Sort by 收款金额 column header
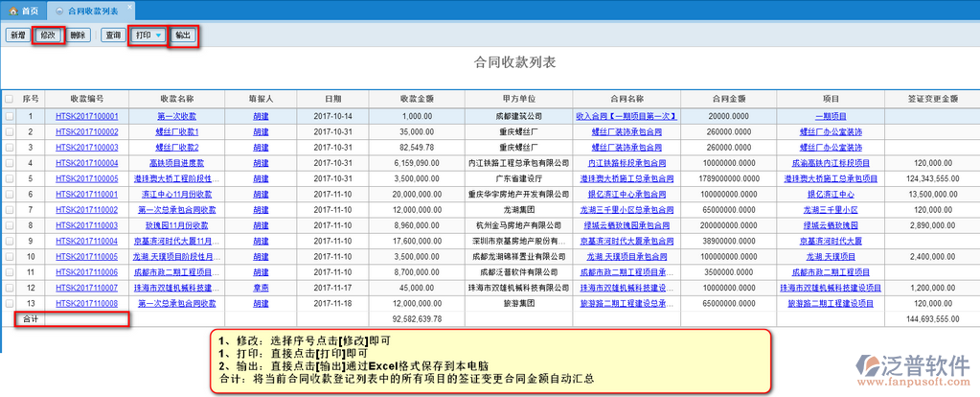Viewport: 980px width, 397px height. click(x=417, y=99)
